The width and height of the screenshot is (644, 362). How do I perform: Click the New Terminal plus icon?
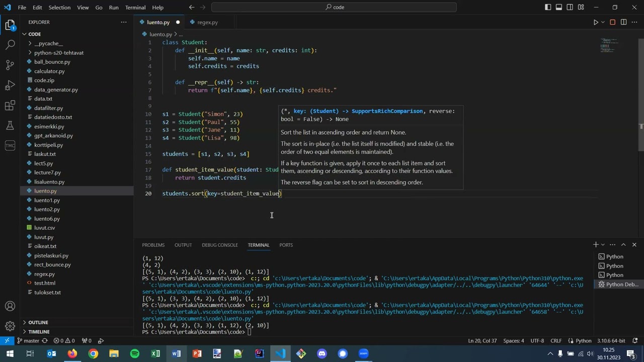[x=596, y=245]
